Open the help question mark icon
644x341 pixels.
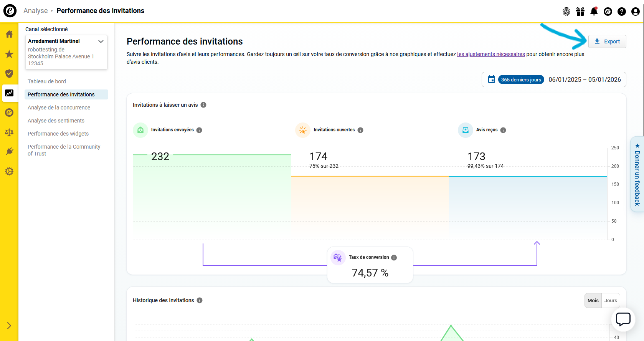(x=621, y=12)
